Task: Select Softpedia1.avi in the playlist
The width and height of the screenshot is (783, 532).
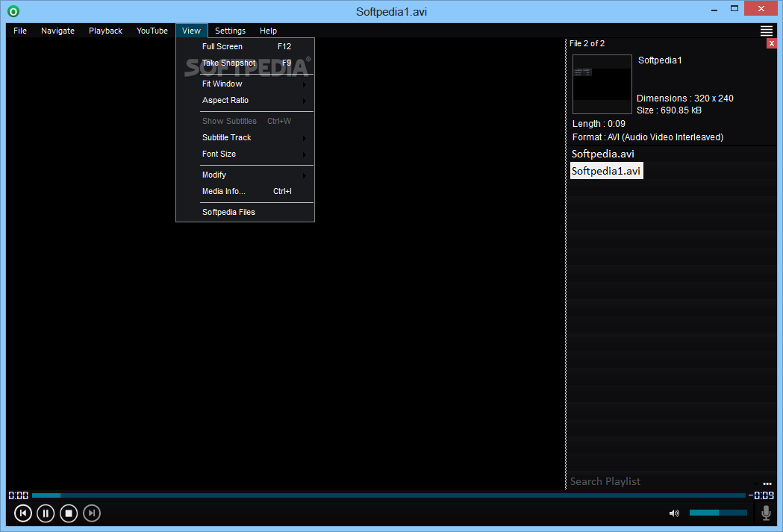Action: (x=606, y=171)
